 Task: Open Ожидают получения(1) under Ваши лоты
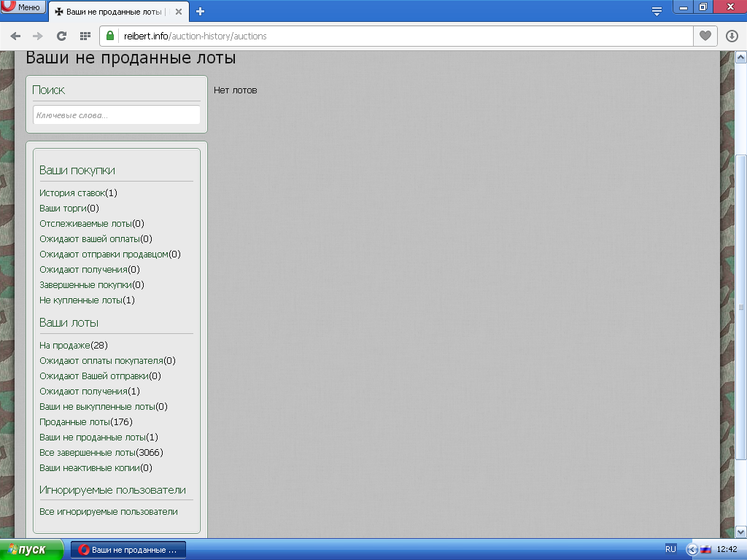point(90,392)
